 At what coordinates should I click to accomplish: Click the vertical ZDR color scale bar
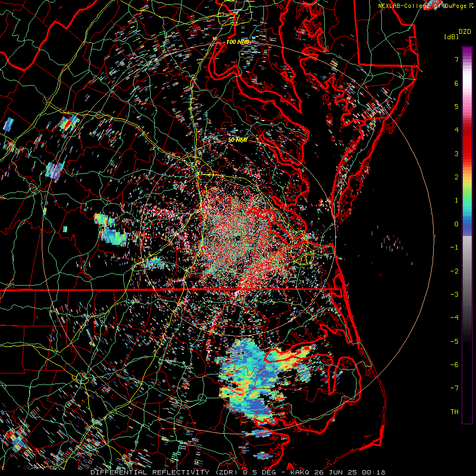467,235
